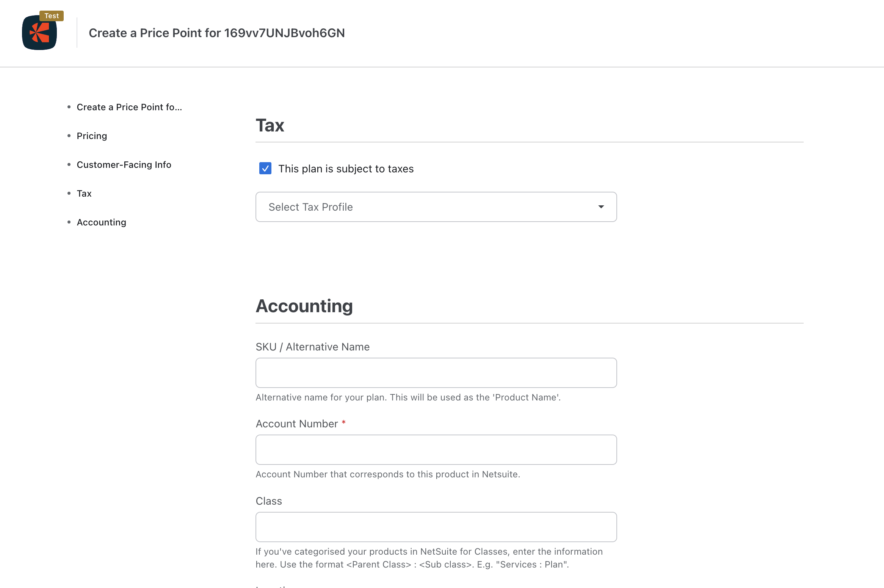Click the 'Account Number' field label
This screenshot has width=884, height=588.
[x=296, y=424]
